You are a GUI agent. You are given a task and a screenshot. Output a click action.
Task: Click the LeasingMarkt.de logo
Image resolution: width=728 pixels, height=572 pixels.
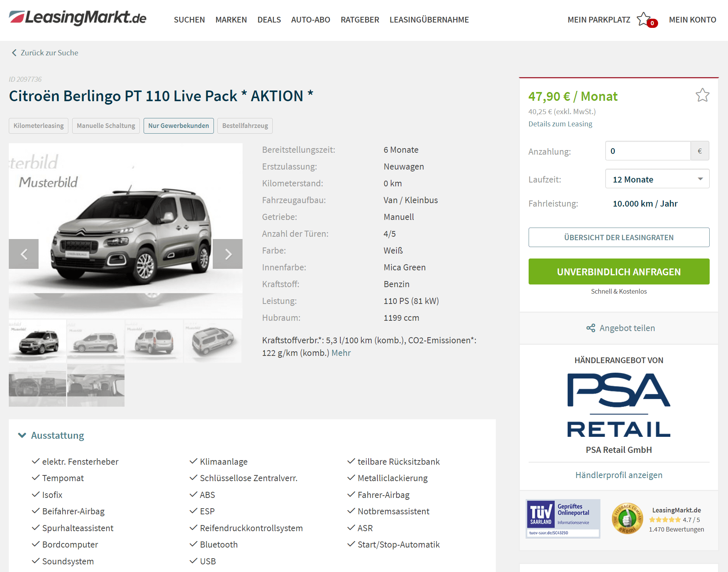pos(78,18)
